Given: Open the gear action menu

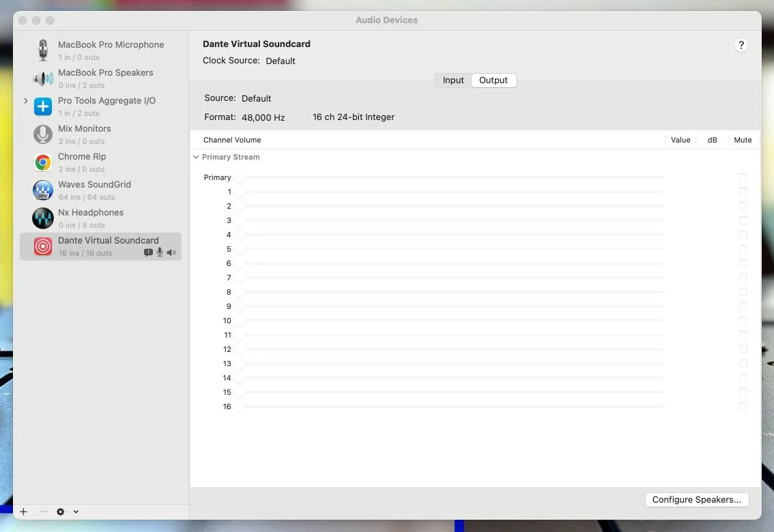Looking at the screenshot, I should [60, 512].
